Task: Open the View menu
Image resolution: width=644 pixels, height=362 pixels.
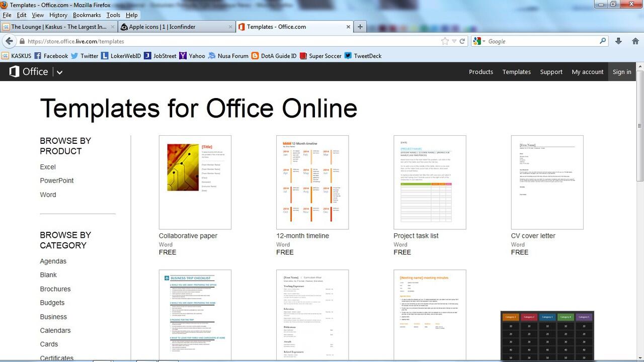Action: point(38,15)
